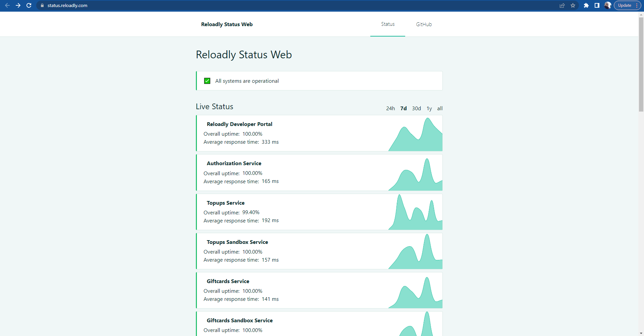Click the 333 ms average response time

[x=270, y=142]
